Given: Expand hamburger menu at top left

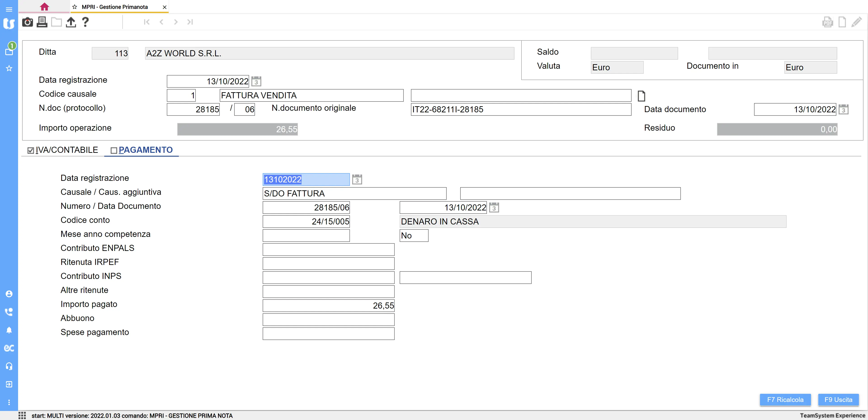Looking at the screenshot, I should 9,9.
